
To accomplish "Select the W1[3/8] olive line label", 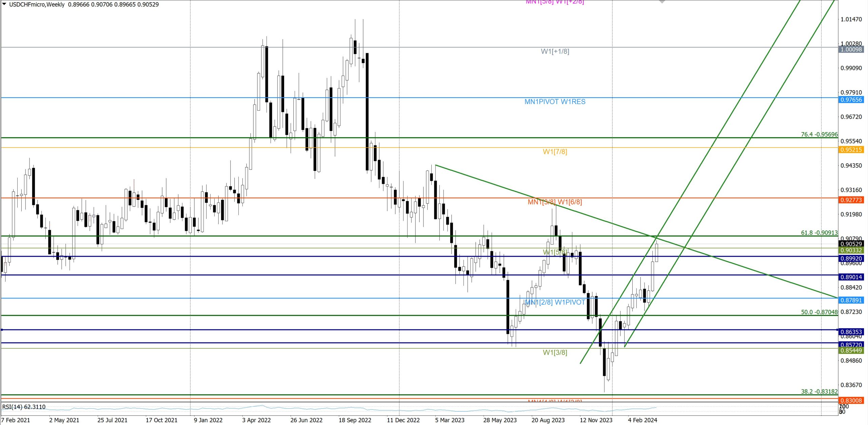I will click(x=555, y=352).
